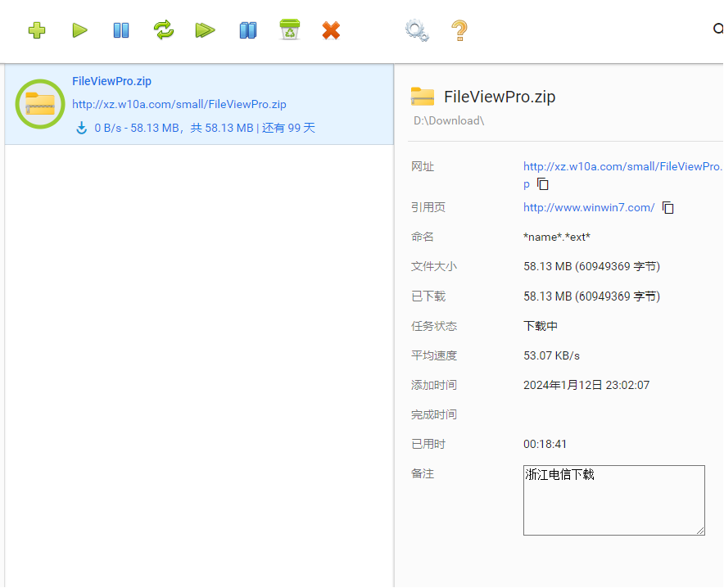724x588 pixels.
Task: Pause all downloads with the double-pause icon
Action: [x=248, y=30]
